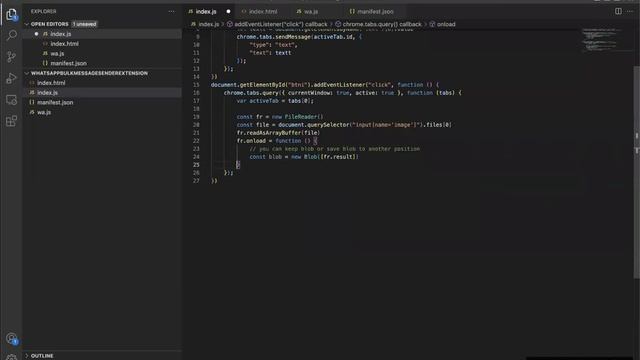640x360 pixels.
Task: Click line number 15 in the gutter
Action: pyautogui.click(x=196, y=85)
